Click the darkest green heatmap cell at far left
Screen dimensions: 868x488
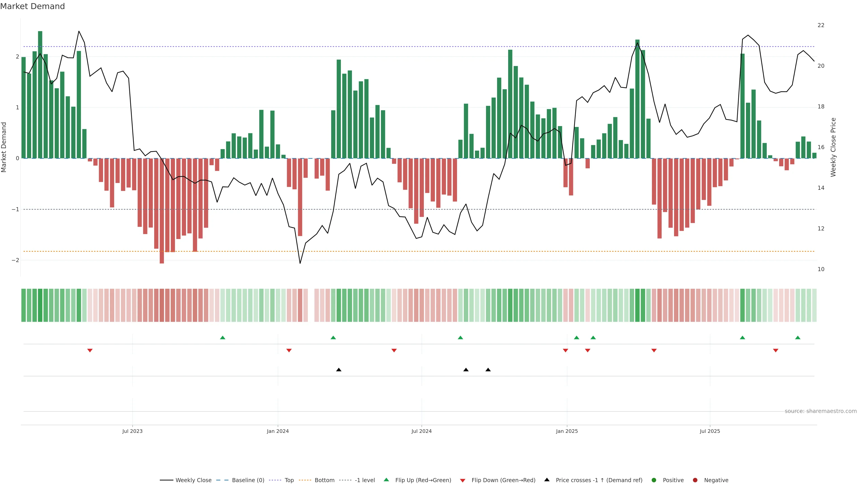click(x=40, y=305)
